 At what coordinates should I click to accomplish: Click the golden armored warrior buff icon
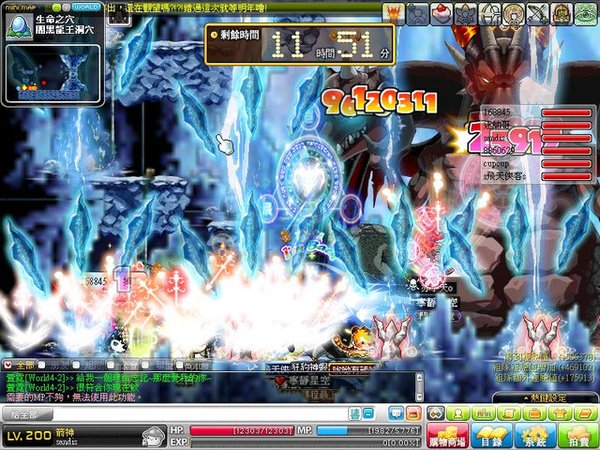[562, 14]
